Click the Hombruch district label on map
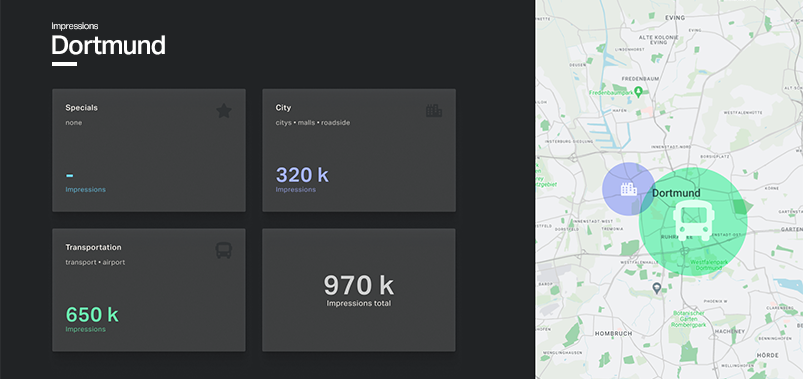 tap(614, 333)
